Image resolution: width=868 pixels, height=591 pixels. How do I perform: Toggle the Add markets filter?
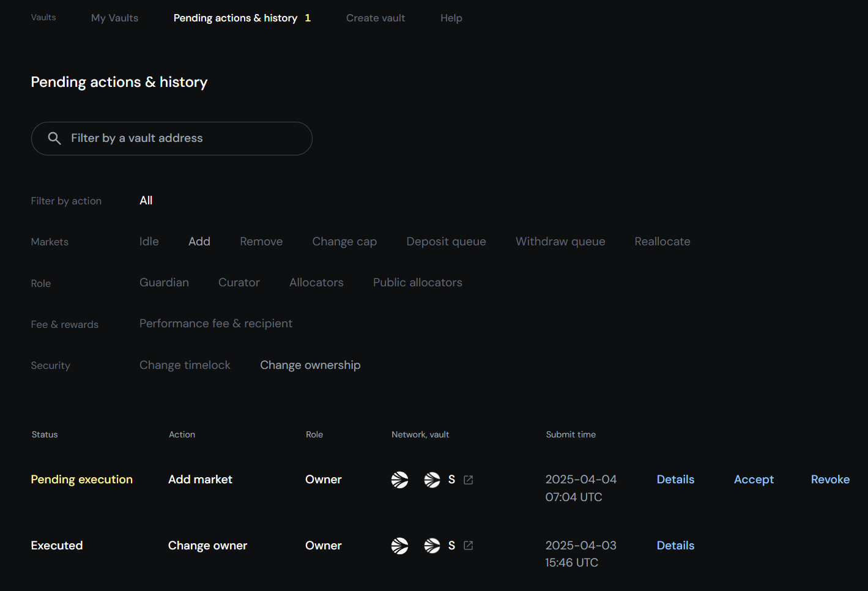point(199,242)
